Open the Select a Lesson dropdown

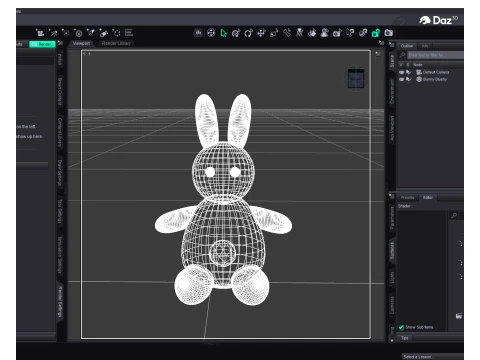(432, 357)
